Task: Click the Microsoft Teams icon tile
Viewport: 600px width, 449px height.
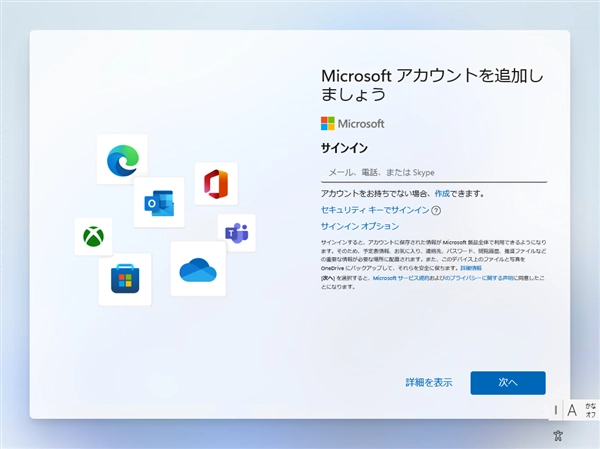Action: click(x=236, y=233)
